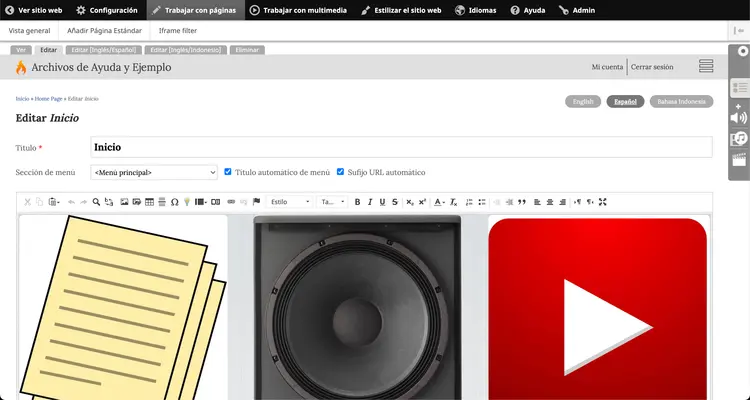This screenshot has width=750, height=400.
Task: Toggle Título automático de menú checkbox
Action: (229, 172)
